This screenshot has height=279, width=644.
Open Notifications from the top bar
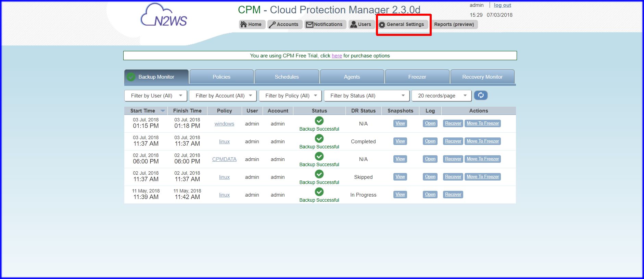[325, 24]
